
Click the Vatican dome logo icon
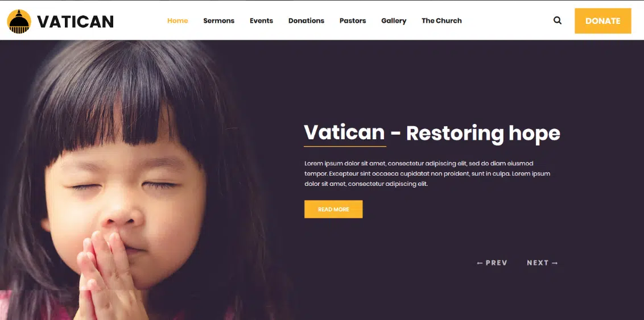19,22
